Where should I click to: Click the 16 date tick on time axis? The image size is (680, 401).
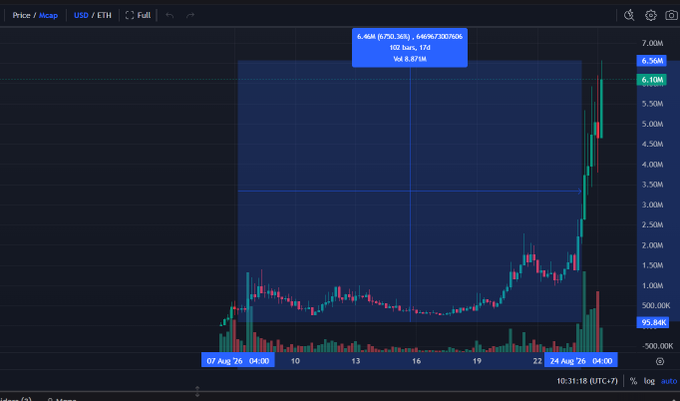(x=416, y=361)
